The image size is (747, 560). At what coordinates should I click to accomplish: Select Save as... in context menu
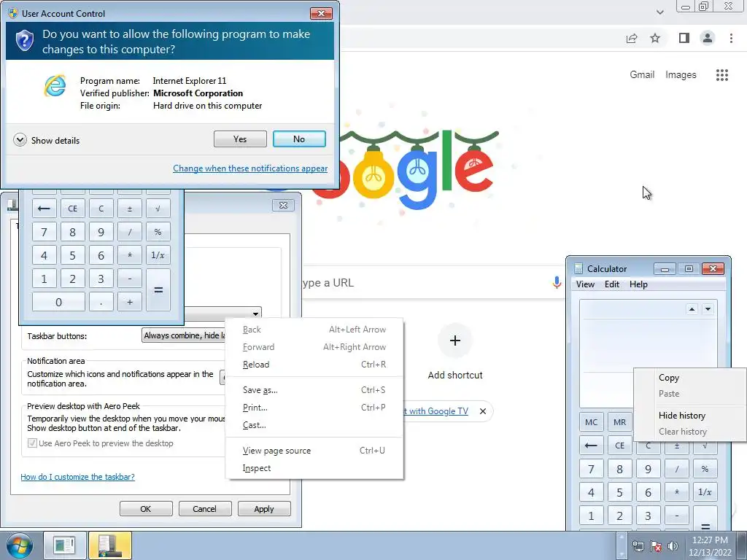[x=314, y=390]
